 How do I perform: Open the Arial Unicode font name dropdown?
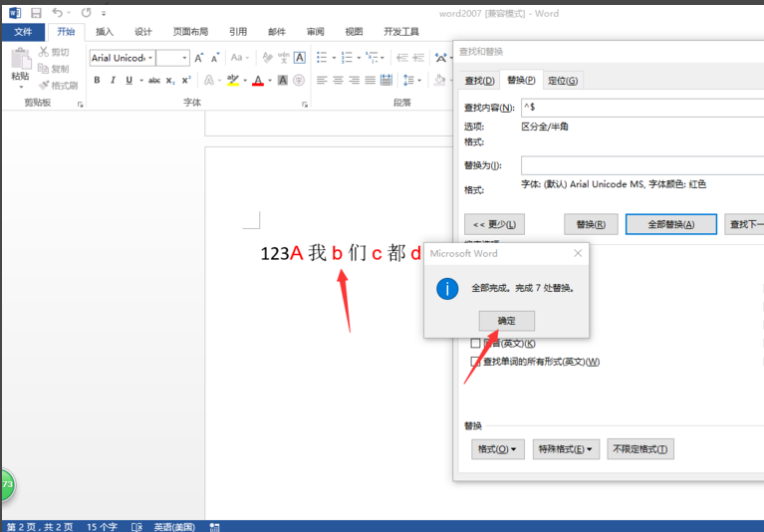(x=150, y=58)
